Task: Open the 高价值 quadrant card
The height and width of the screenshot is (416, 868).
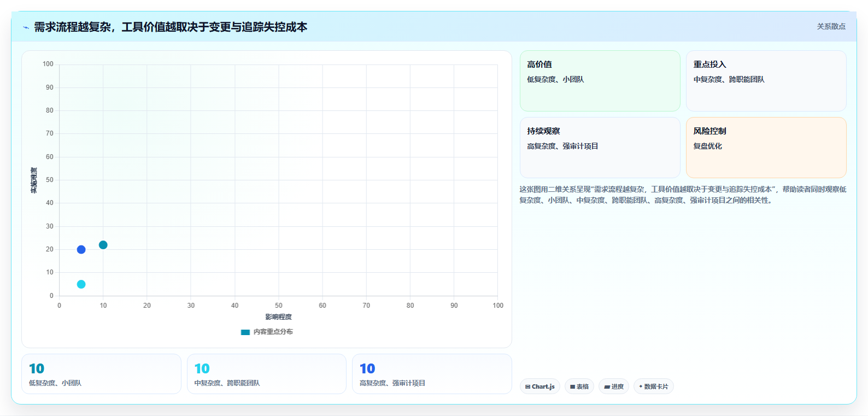Action: point(600,81)
